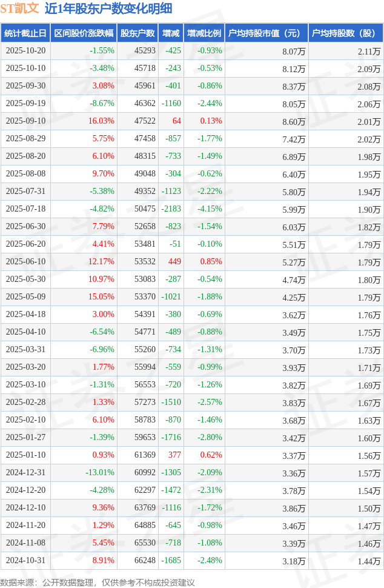Click the 16.03% price change value
Screen dimensions: 384x588
(101, 121)
